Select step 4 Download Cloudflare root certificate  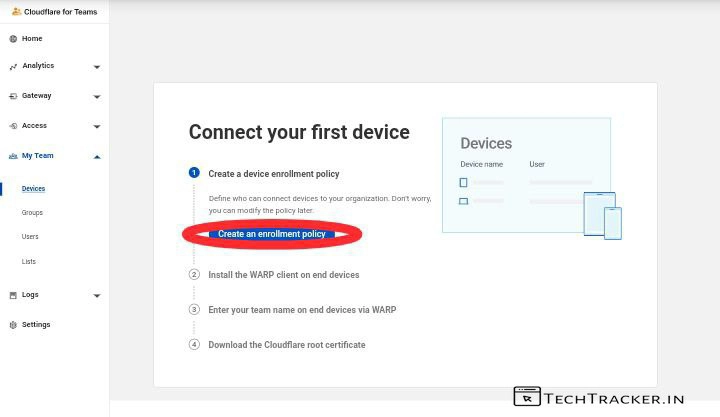(x=286, y=345)
